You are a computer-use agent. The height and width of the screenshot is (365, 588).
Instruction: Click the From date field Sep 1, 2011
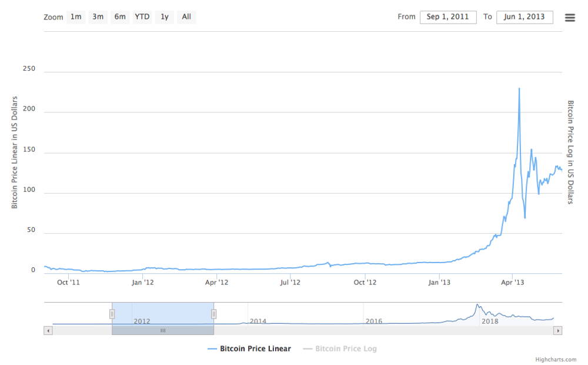click(448, 17)
